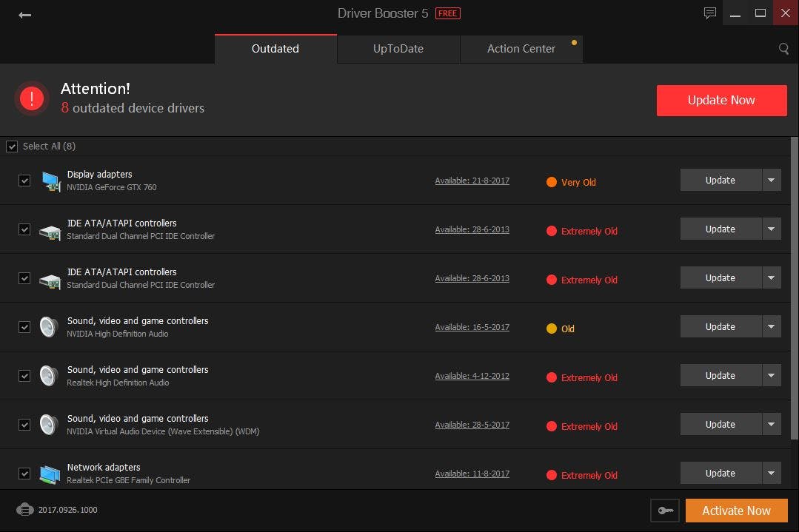Open the Available: 4-12-2012 link

(472, 376)
